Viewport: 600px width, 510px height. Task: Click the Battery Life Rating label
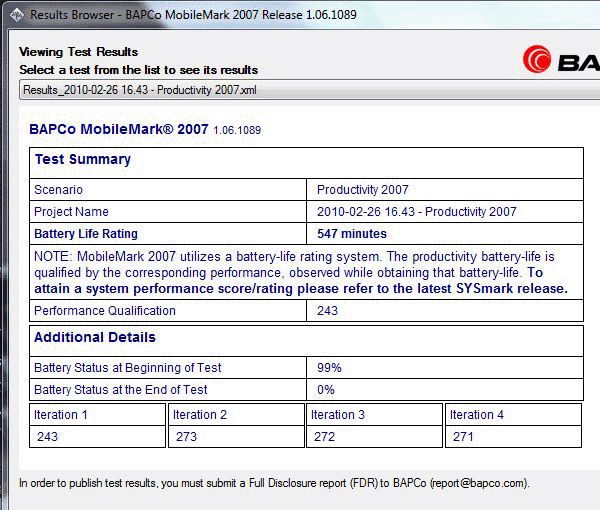click(86, 234)
